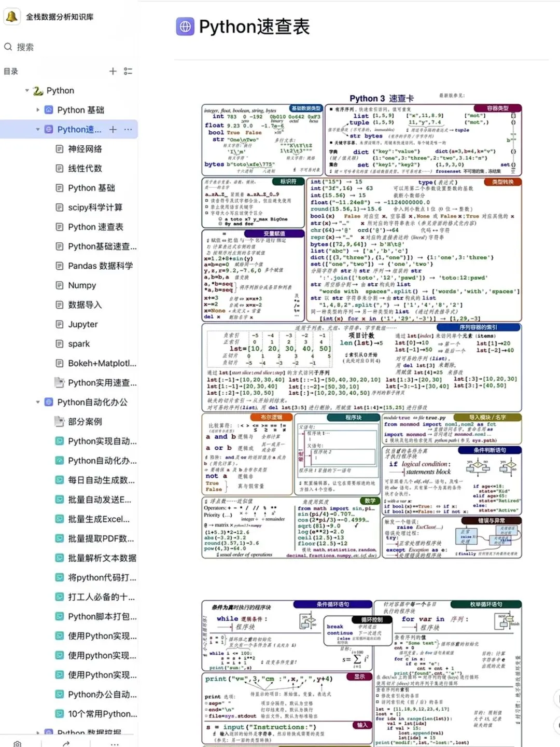
Task: Expand the Python 基础 folder arrow
Action: pos(38,110)
